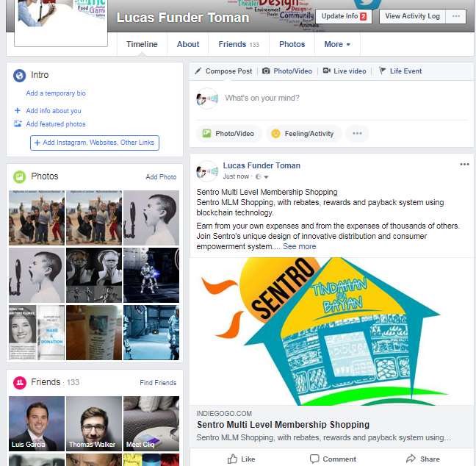The image size is (476, 466).
Task: Open the About tab
Action: [188, 44]
